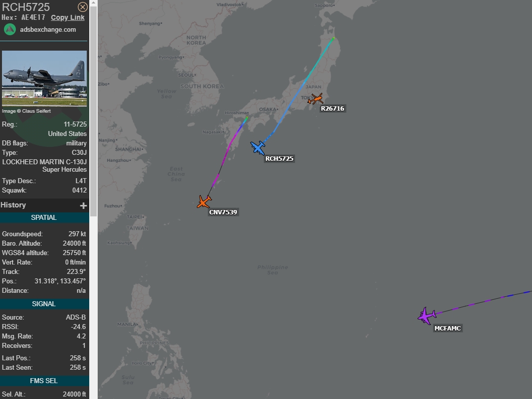532x399 pixels.
Task: Click the Groundspeed value 297 kt
Action: (x=77, y=234)
